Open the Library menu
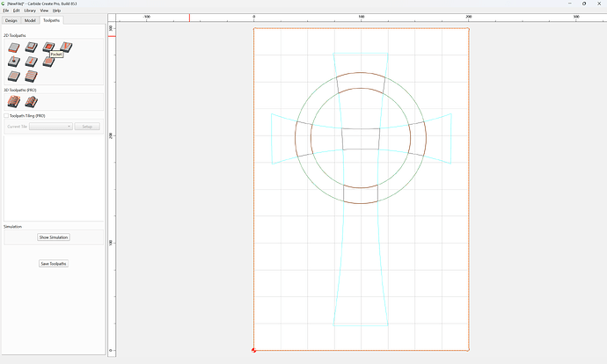607x364 pixels. [x=30, y=11]
